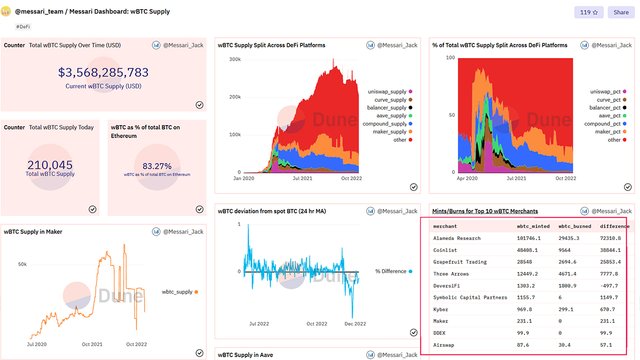
Task: Open query icon on wBTC Supply in Aave panel
Action: tap(370, 355)
